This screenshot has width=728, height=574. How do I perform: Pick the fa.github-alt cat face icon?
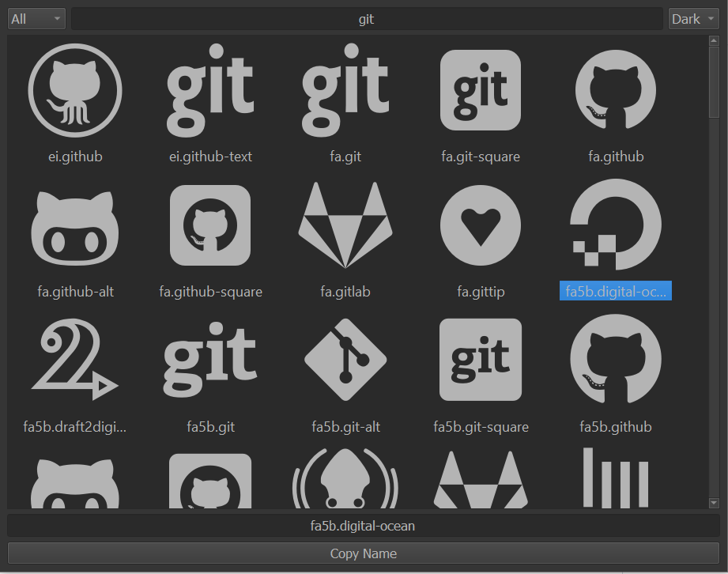tap(75, 228)
